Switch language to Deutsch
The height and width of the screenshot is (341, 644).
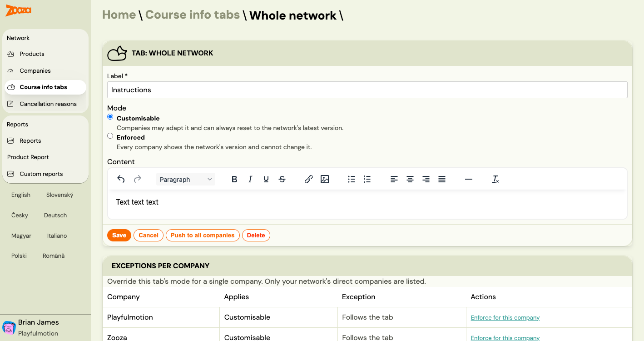point(55,216)
